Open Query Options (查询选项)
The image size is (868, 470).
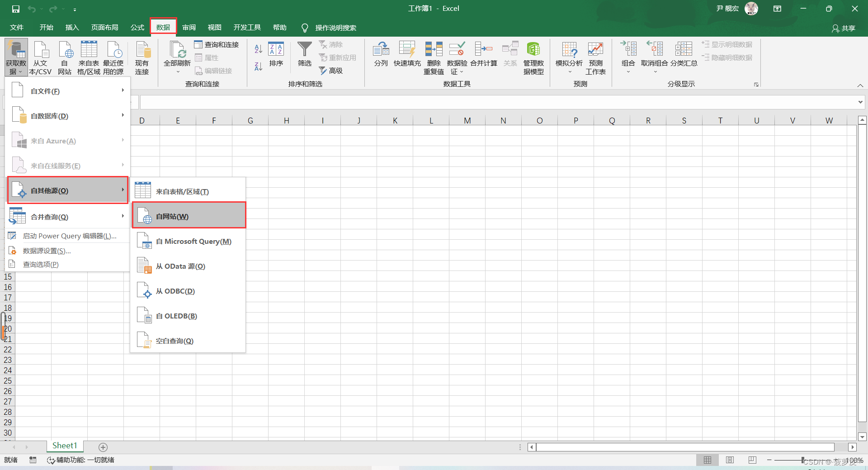coord(68,264)
